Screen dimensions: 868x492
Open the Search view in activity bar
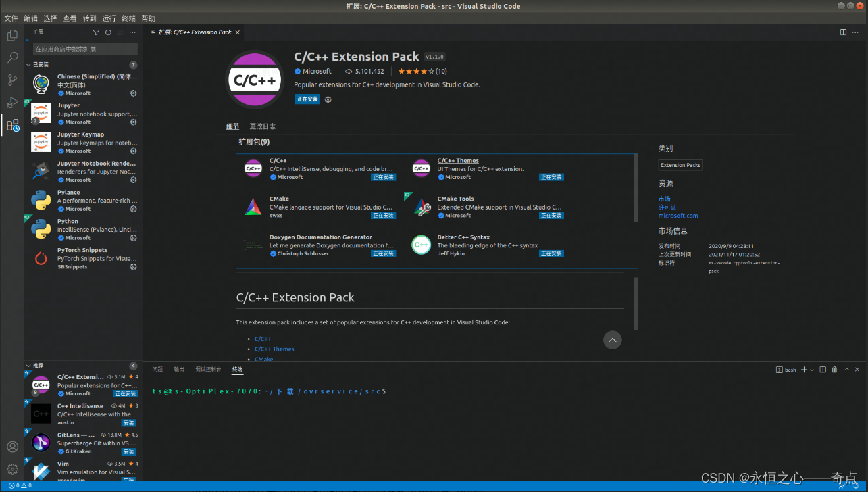pyautogui.click(x=12, y=58)
